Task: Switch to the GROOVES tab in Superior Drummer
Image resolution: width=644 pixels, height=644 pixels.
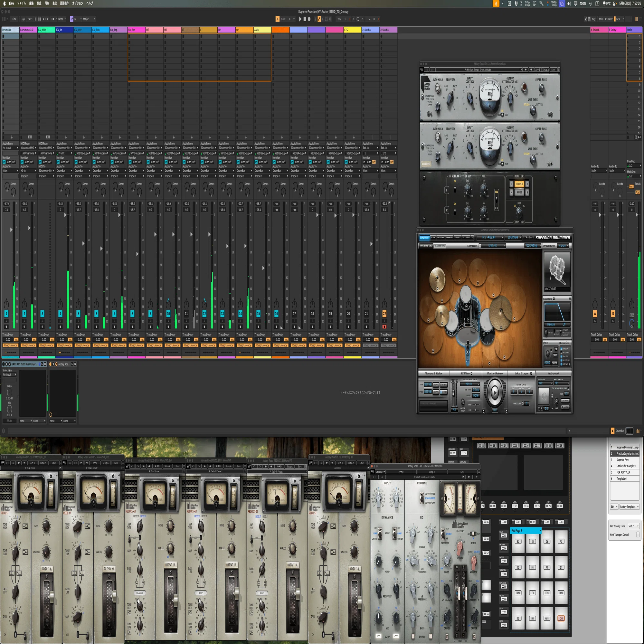Action: pos(441,238)
